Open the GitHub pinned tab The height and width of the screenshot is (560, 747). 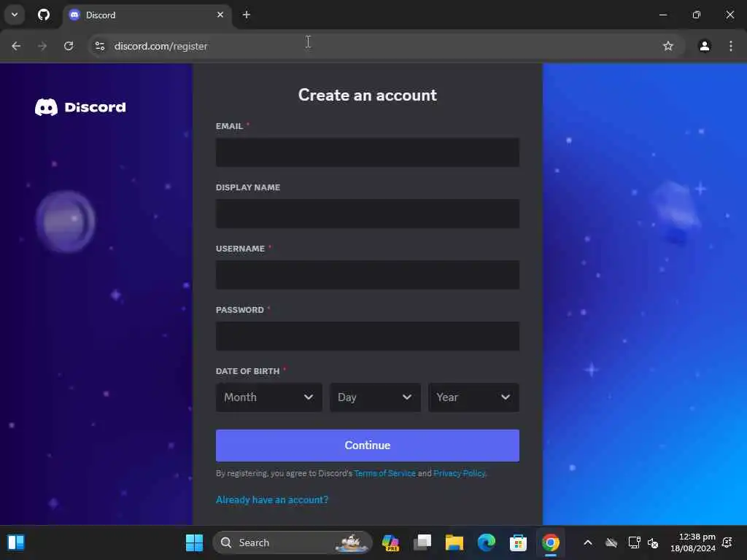(43, 15)
